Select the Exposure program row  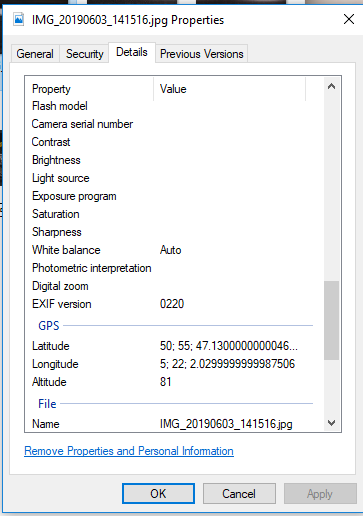pos(173,196)
